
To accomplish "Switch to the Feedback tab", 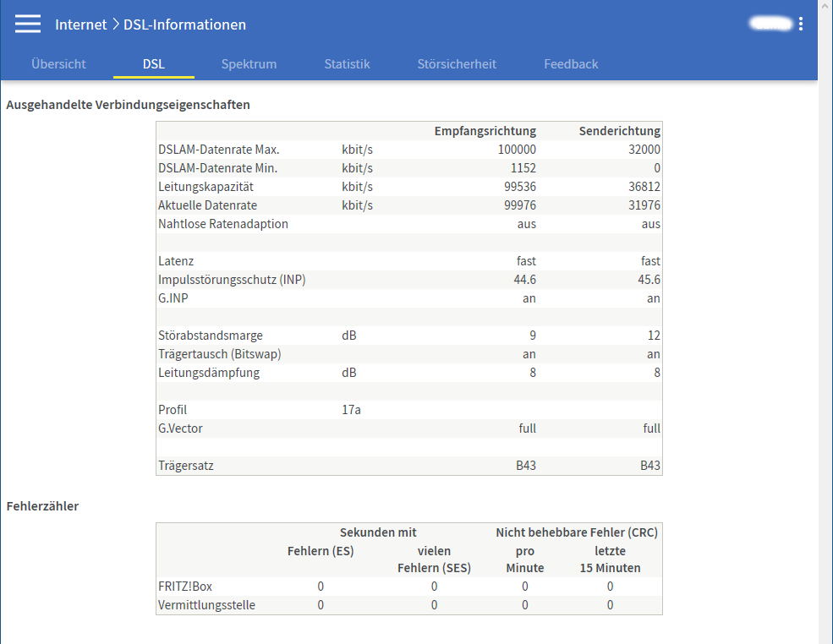I will click(571, 64).
